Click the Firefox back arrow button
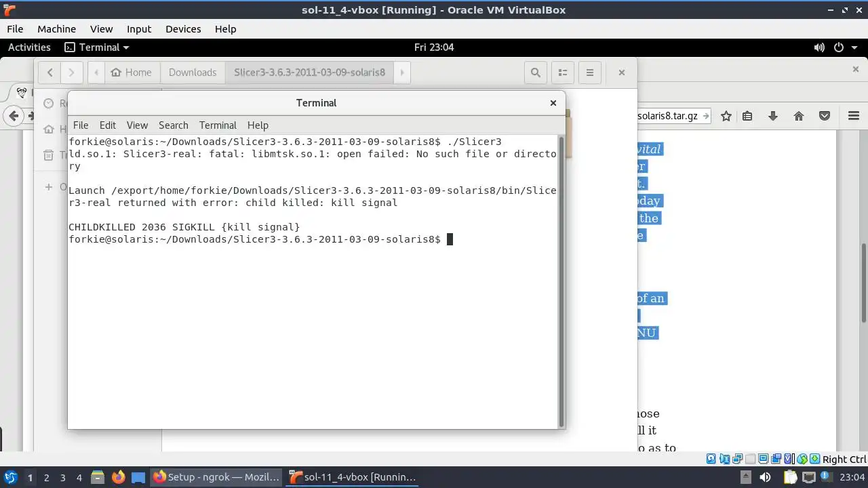 click(13, 116)
